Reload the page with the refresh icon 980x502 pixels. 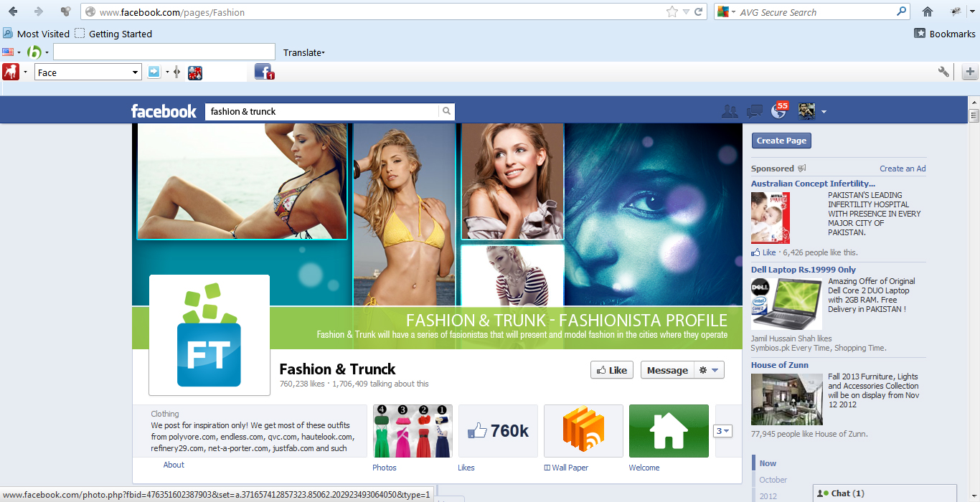699,11
